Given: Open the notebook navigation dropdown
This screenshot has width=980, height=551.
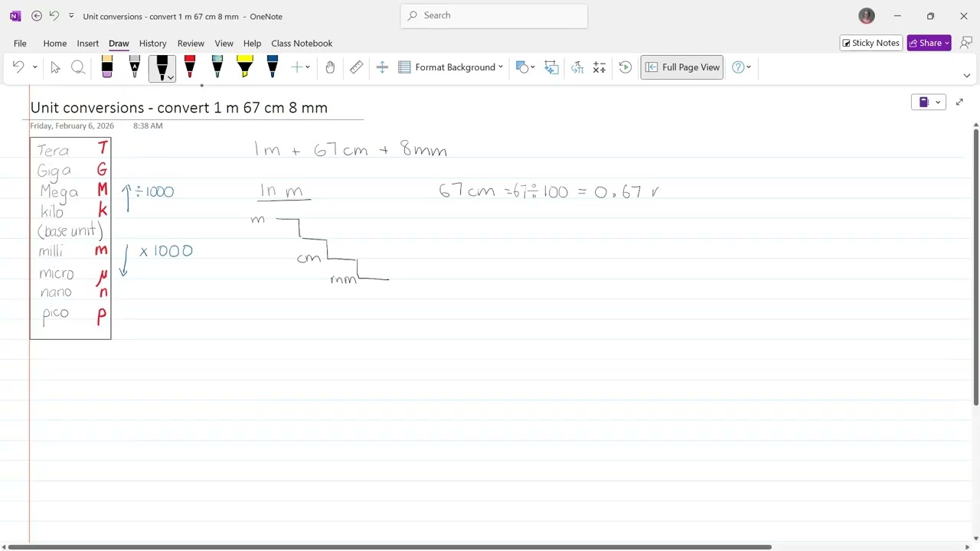Looking at the screenshot, I should pos(928,102).
